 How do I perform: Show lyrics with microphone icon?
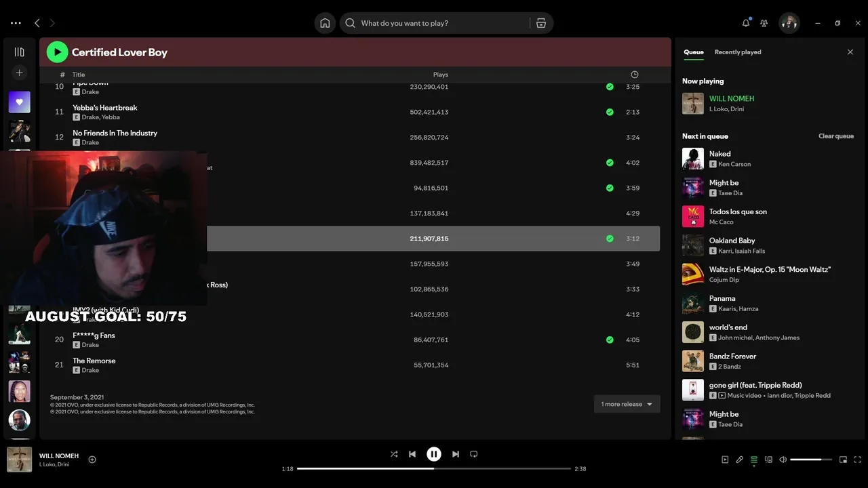[740, 460]
